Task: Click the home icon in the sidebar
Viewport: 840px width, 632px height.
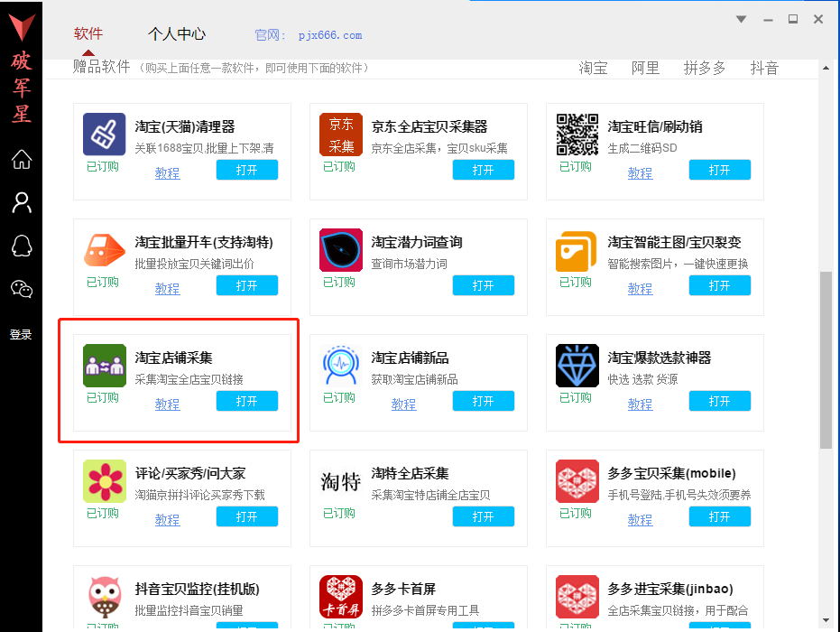Action: click(22, 159)
